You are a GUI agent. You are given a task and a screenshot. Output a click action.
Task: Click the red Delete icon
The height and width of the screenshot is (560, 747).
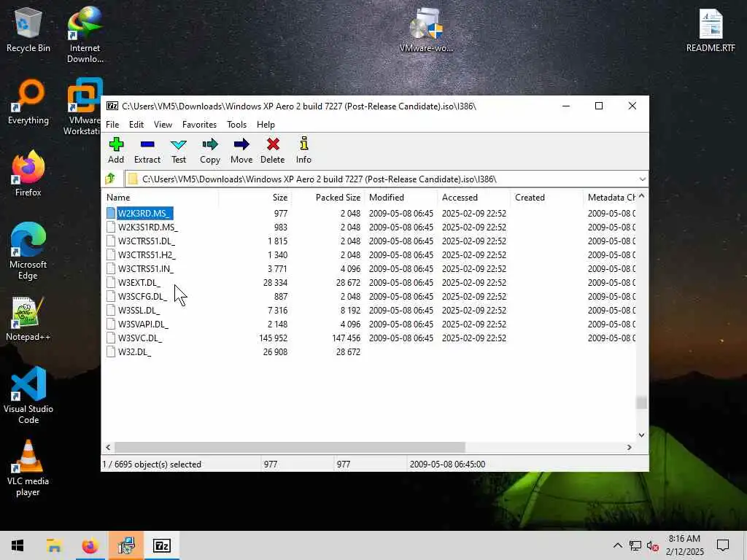coord(273,144)
